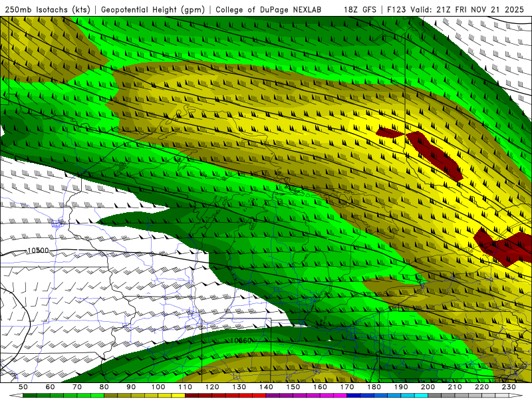Click the 230 value on the color scale
The width and height of the screenshot is (532, 399).
(509, 387)
